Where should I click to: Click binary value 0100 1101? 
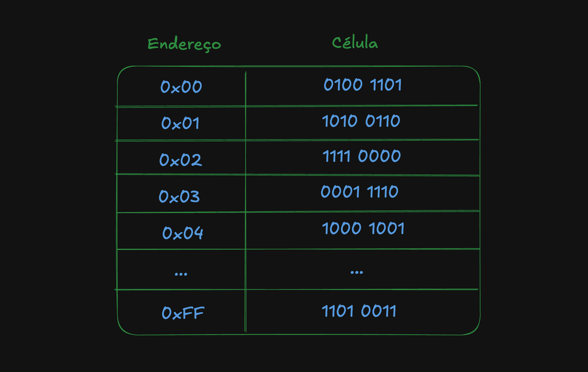(363, 85)
